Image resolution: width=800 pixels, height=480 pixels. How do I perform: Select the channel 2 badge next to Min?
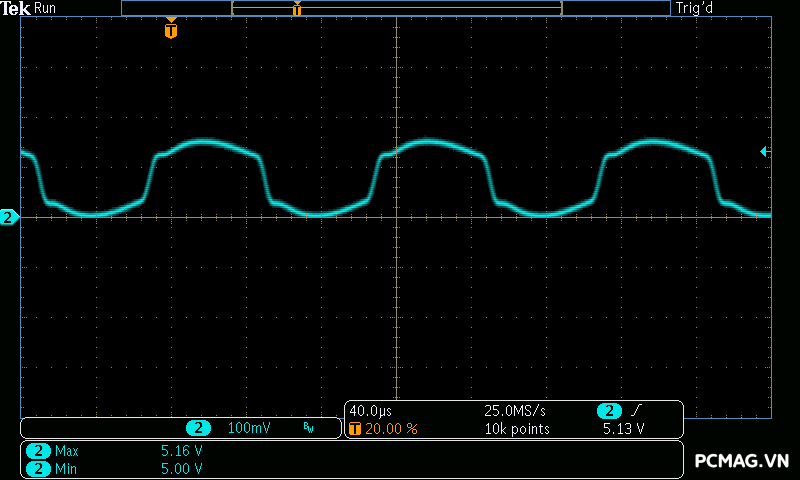point(39,468)
